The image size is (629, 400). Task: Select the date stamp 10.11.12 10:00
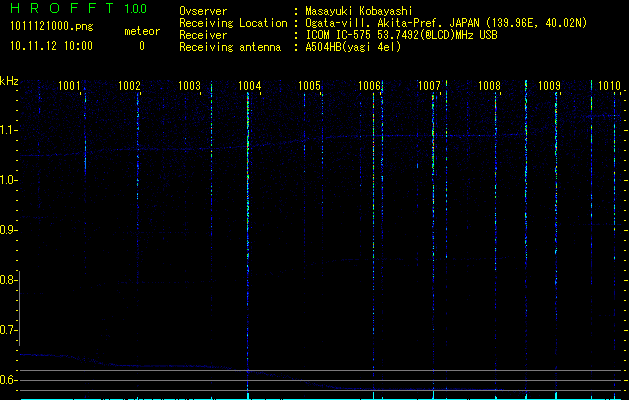click(51, 46)
